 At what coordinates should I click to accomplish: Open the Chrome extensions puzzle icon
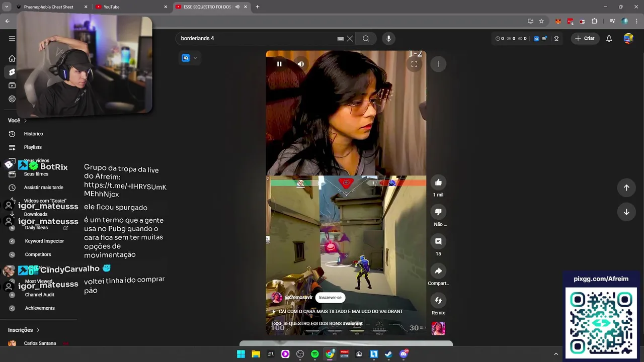[595, 21]
